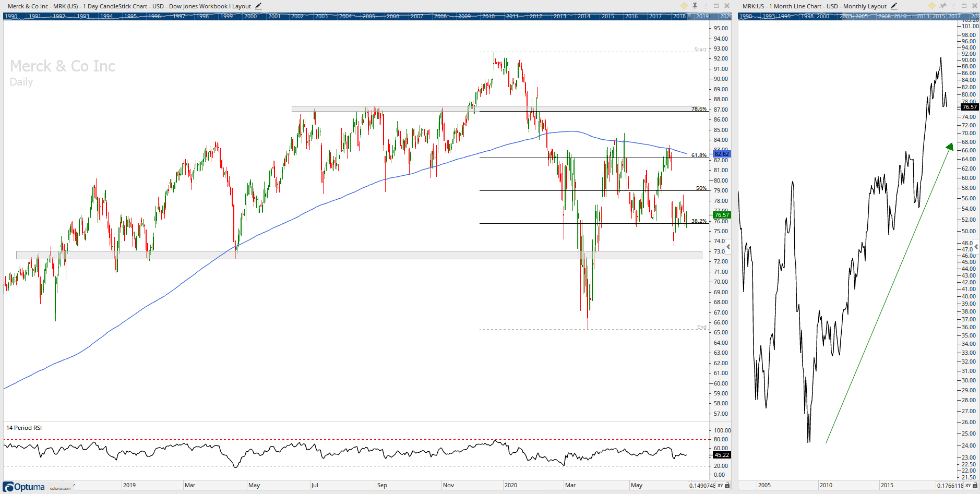Expand side panel arrow on monthly chart

click(976, 246)
